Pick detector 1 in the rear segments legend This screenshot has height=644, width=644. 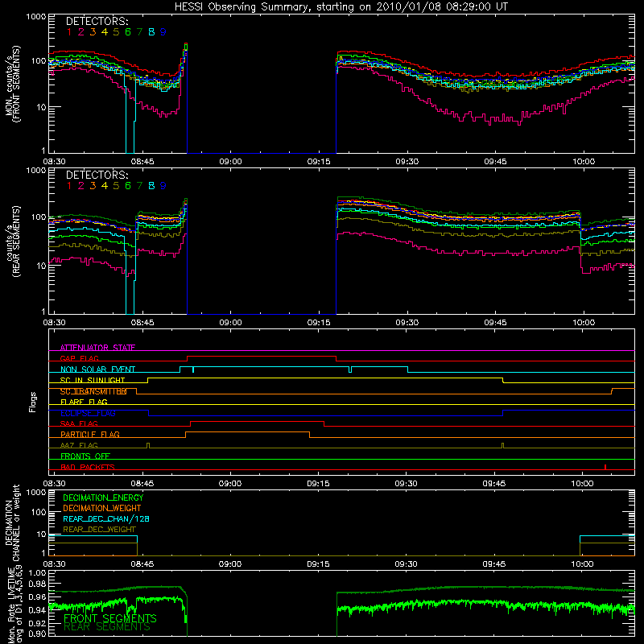69,186
